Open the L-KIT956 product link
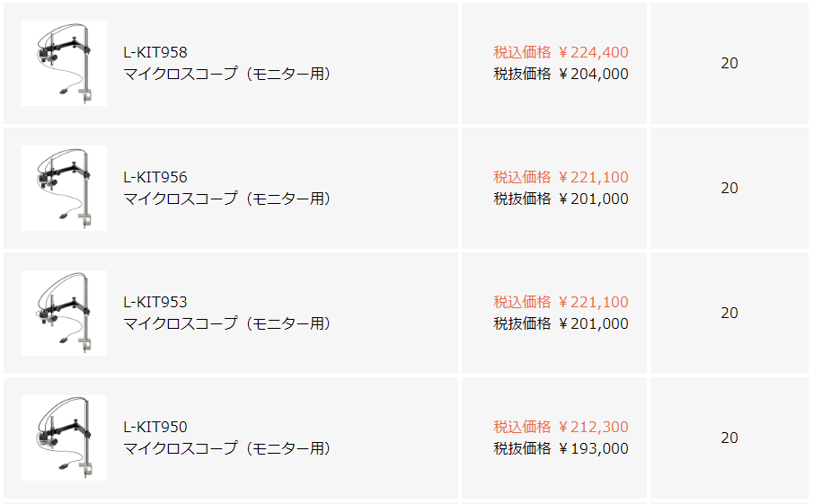Screen dimensions: 814x504 click(x=155, y=177)
